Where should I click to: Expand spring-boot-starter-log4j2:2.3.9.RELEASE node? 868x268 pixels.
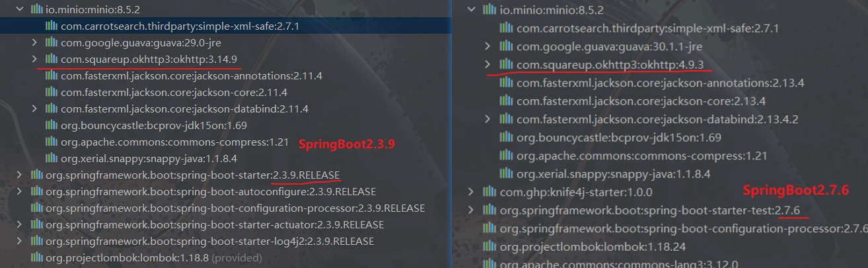pyautogui.click(x=18, y=242)
